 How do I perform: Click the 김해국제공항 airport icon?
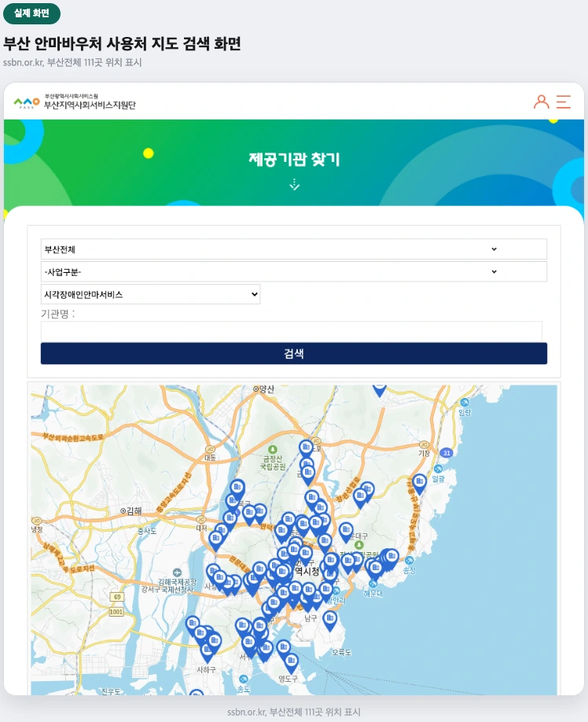point(177,573)
